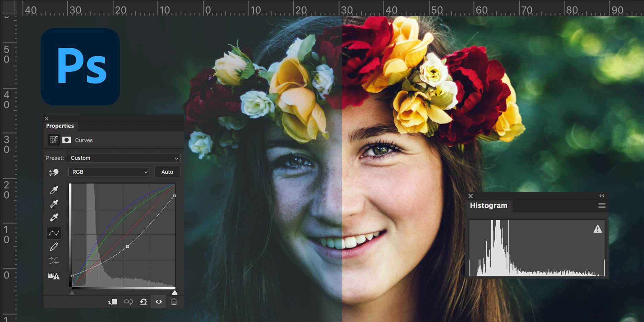Pick the white point eyedropper

54,217
